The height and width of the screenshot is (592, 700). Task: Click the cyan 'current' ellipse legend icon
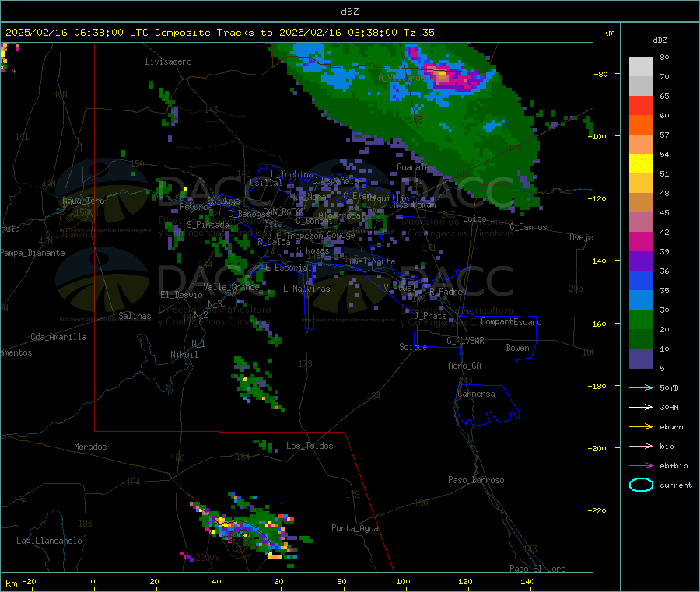coord(641,485)
